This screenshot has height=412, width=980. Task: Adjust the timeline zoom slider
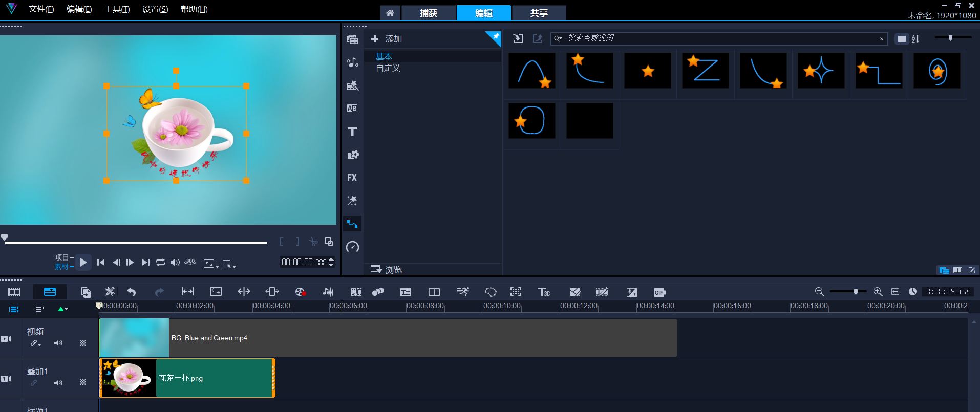(x=848, y=292)
